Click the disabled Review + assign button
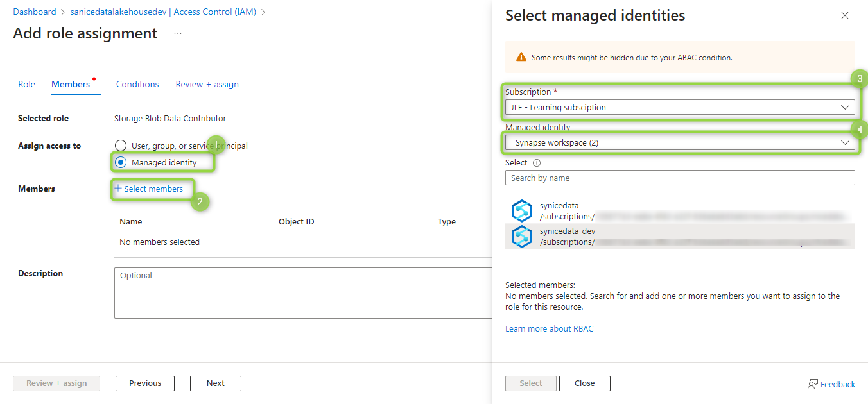Screen dimensions: 868x404 coord(56,383)
